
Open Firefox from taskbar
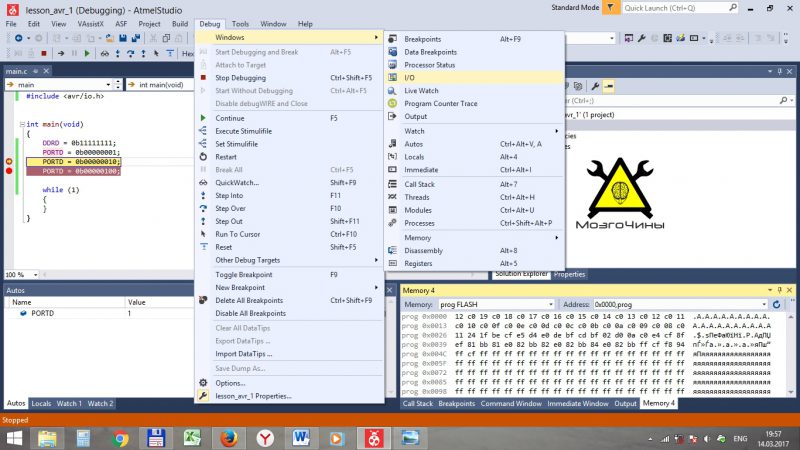pyautogui.click(x=229, y=438)
